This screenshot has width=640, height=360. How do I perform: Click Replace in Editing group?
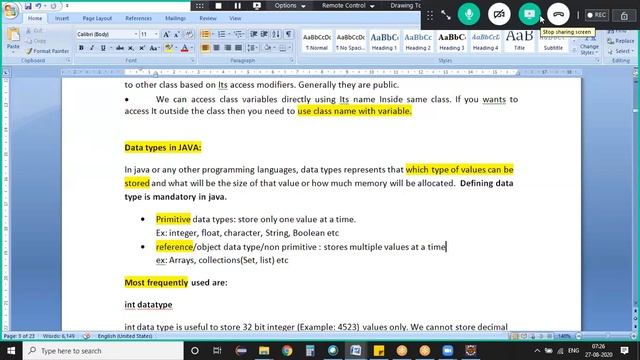(x=620, y=41)
